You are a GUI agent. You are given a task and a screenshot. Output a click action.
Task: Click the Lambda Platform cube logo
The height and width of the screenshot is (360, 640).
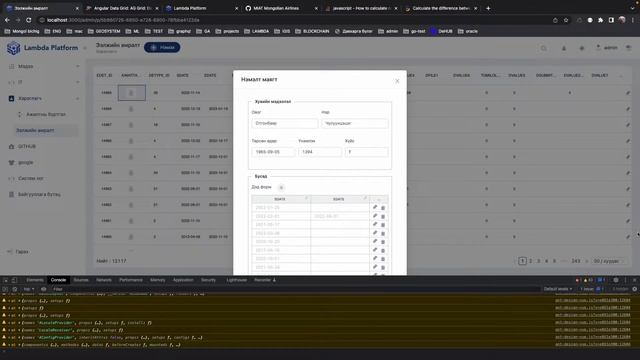click(x=13, y=48)
